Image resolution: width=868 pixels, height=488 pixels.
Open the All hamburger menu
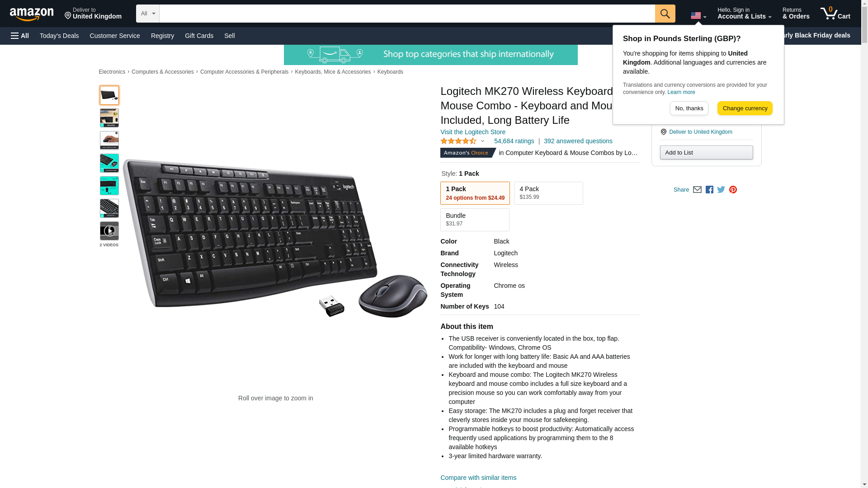pyautogui.click(x=20, y=36)
